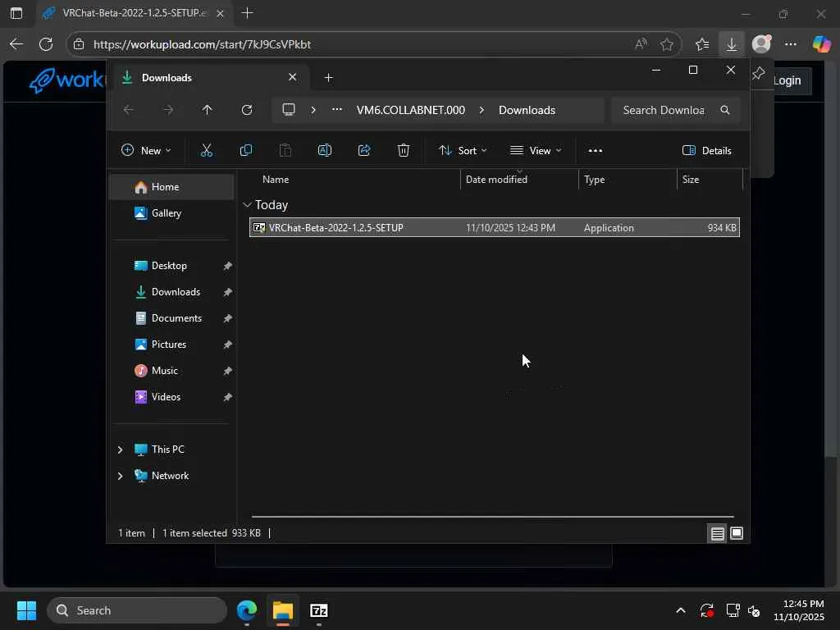
Task: Click the Delete trash can icon
Action: pyautogui.click(x=404, y=151)
